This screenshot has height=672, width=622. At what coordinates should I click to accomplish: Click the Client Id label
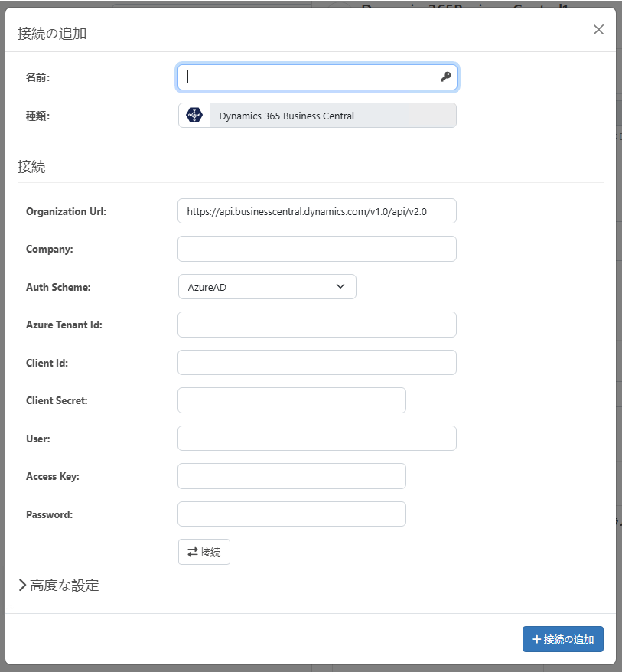[x=47, y=363]
